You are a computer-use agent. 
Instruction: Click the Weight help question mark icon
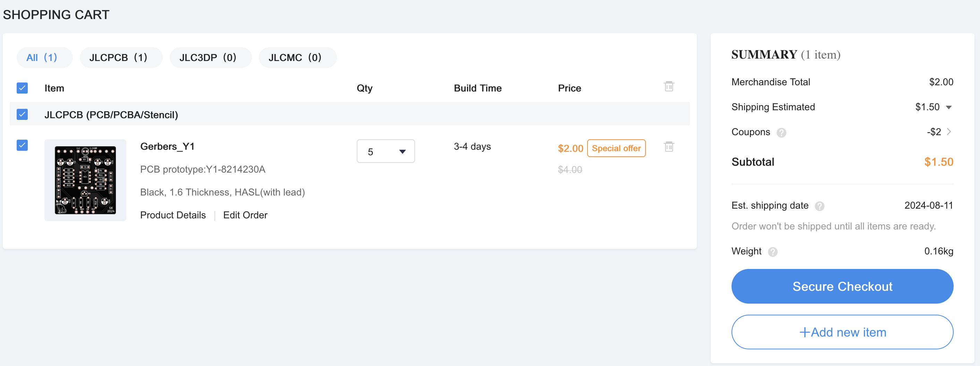click(772, 252)
